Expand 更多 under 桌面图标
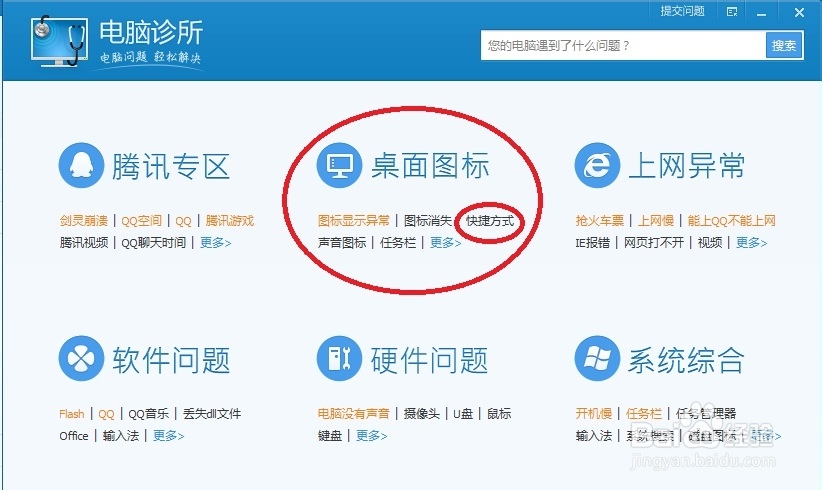 pyautogui.click(x=446, y=243)
